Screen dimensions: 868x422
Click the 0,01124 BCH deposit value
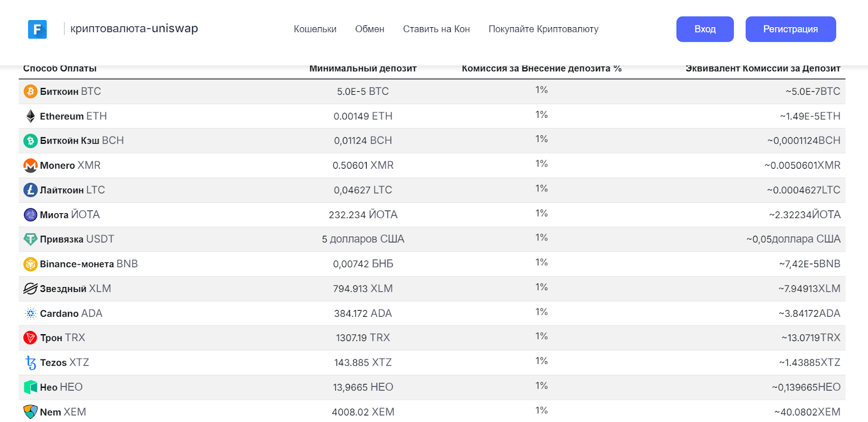(x=363, y=140)
